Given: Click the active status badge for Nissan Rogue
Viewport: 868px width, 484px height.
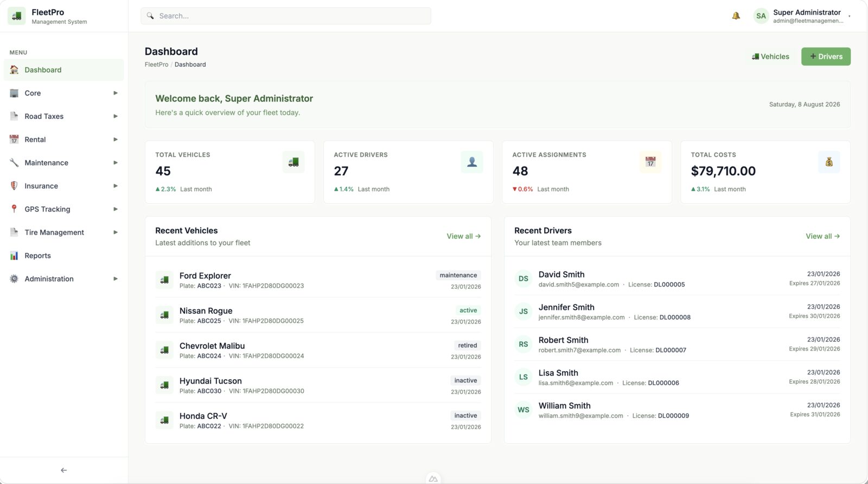Looking at the screenshot, I should point(468,310).
